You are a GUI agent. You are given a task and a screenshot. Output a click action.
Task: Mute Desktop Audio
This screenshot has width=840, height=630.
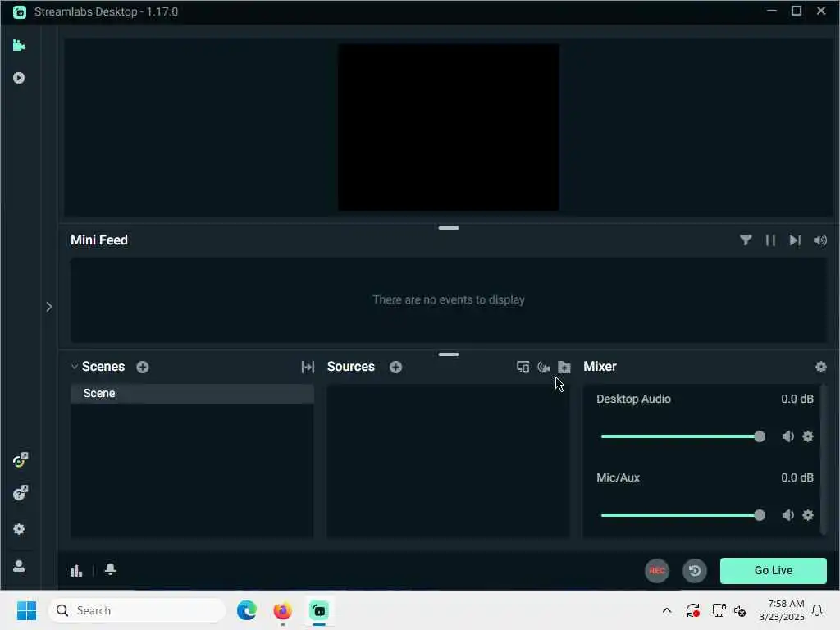click(x=787, y=436)
